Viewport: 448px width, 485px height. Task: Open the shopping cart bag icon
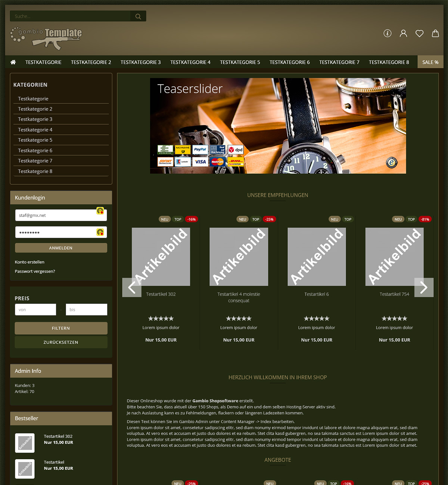point(435,33)
